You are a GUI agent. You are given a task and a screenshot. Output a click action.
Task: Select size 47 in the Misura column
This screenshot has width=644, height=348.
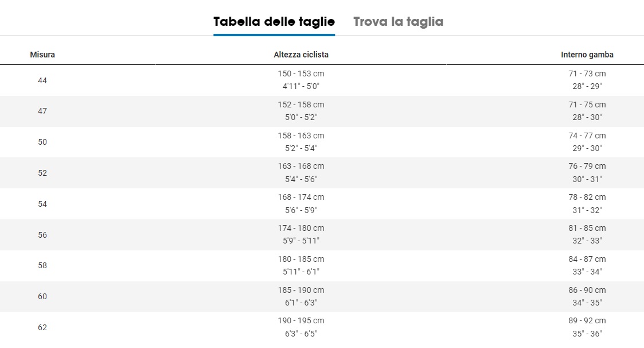click(x=42, y=111)
